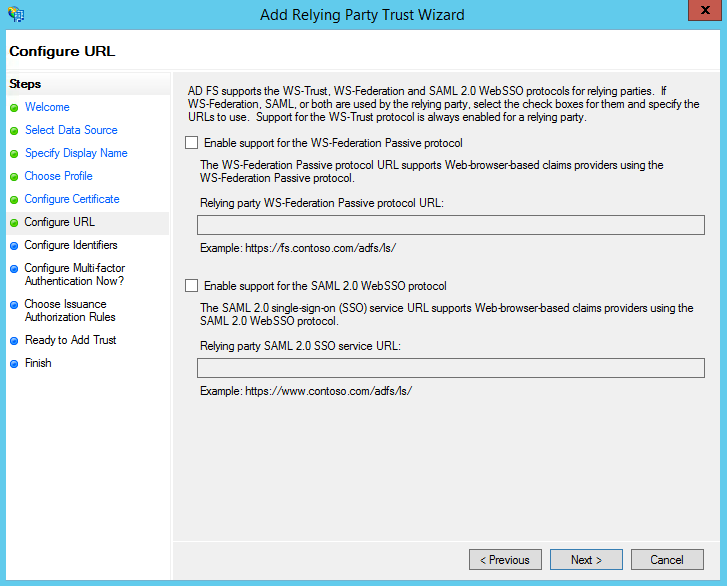
Task: Select Configure Multi-factor Authentication Now step
Action: (75, 275)
